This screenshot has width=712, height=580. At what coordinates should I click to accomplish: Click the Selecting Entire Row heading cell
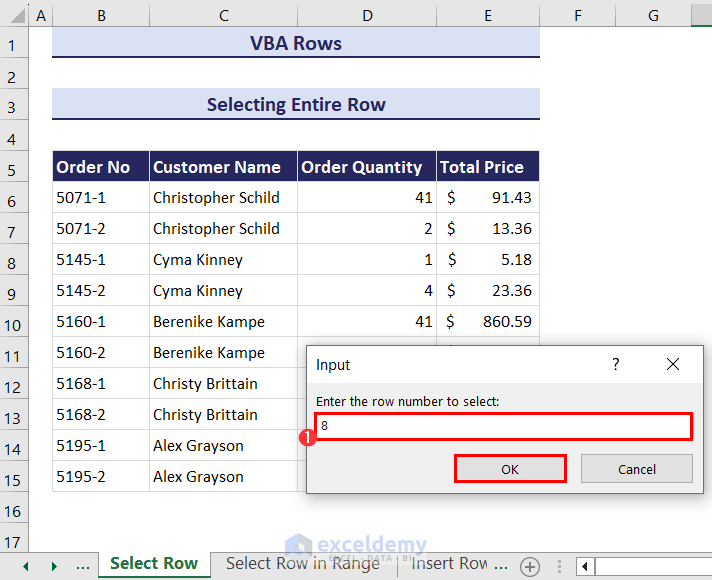(x=296, y=104)
